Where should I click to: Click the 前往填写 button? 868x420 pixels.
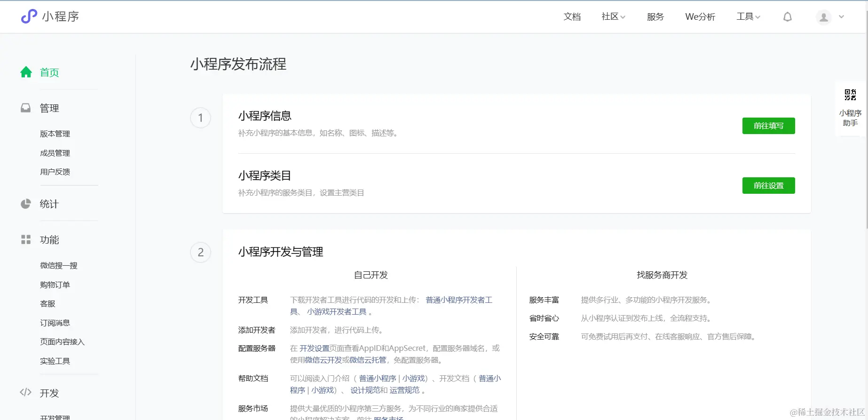click(x=768, y=126)
